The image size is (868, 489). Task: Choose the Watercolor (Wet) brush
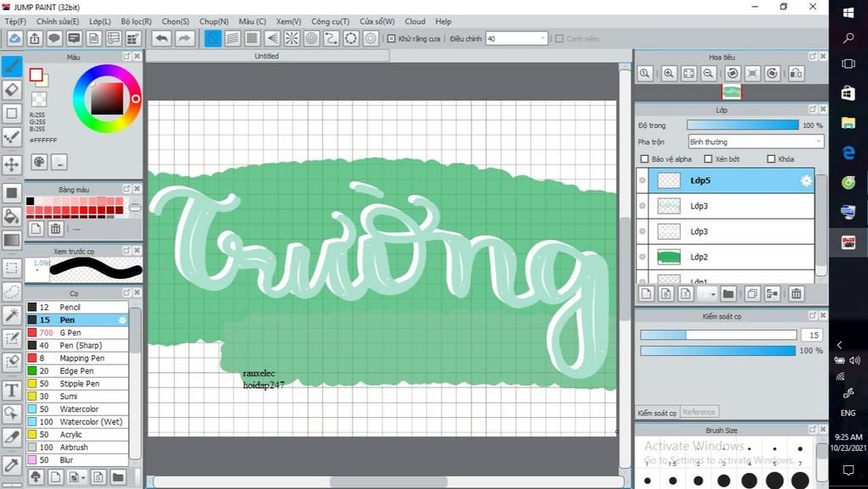coord(77,421)
